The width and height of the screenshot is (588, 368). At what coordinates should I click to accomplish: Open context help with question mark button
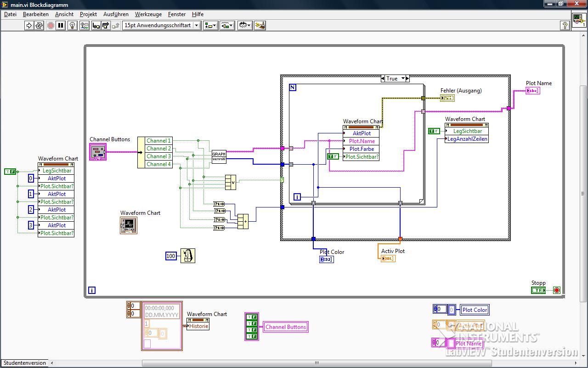point(565,26)
